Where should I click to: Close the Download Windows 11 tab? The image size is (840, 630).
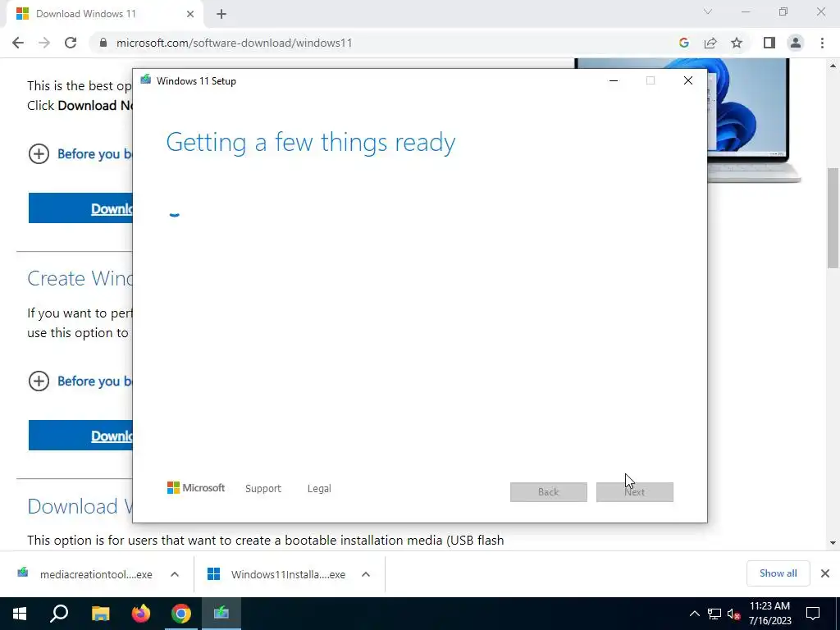[190, 15]
